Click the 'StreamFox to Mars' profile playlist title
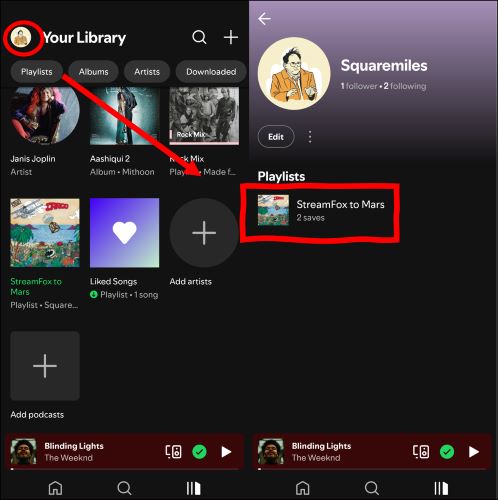 click(340, 204)
